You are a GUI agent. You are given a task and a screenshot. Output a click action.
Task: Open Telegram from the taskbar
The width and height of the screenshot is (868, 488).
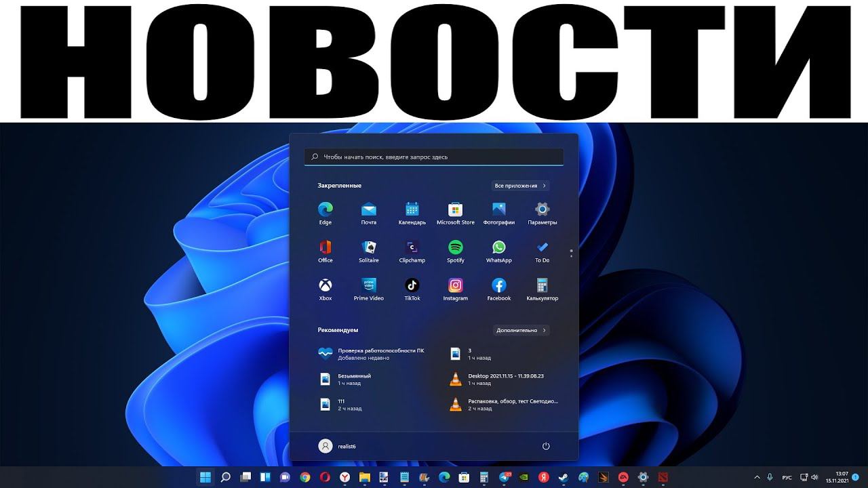click(x=504, y=477)
